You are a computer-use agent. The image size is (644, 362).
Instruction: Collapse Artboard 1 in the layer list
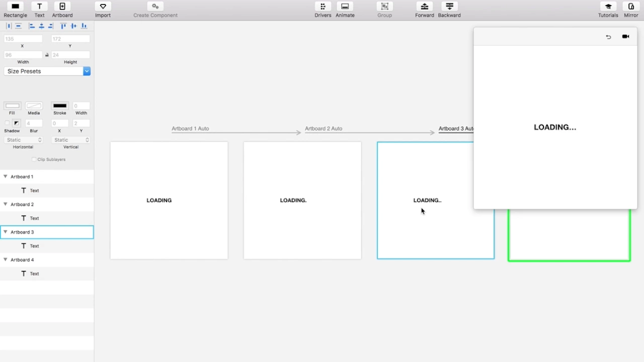[x=6, y=176]
